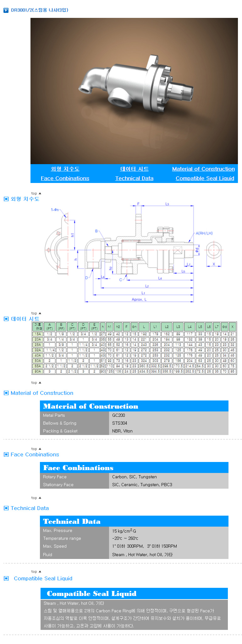Click the A (PT) column header
The image size is (242, 644).
tap(50, 326)
